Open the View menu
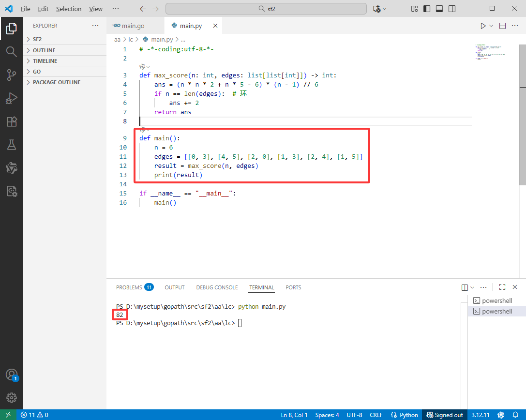Screen dimensions: 526x420 tap(96, 9)
